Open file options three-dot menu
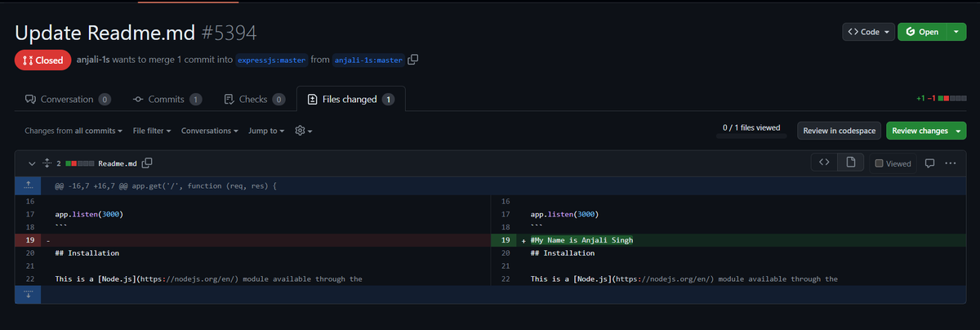980x330 pixels. 950,163
